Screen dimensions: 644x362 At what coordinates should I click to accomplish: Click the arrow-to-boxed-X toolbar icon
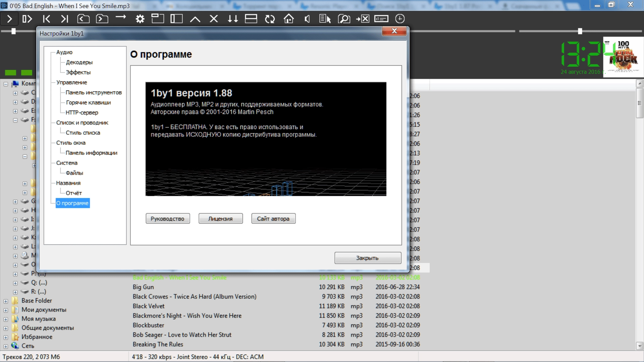click(x=363, y=19)
